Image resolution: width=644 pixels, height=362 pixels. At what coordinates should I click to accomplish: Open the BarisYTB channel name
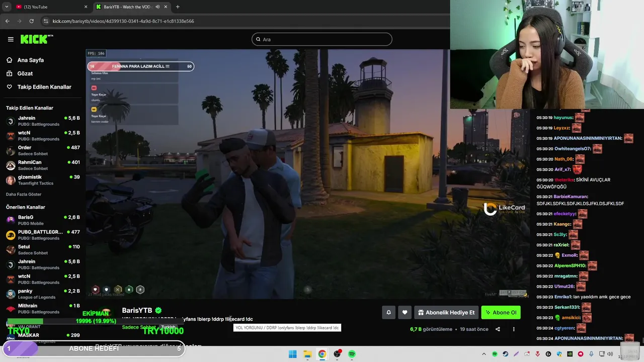(137, 310)
